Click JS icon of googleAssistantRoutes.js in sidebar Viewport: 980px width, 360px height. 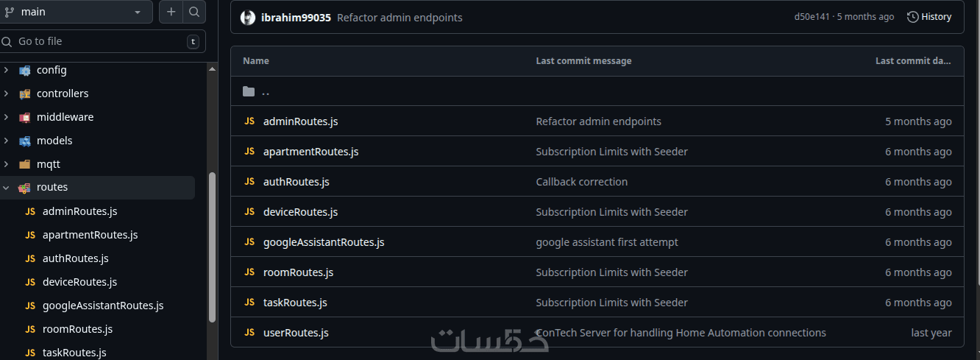coord(30,306)
